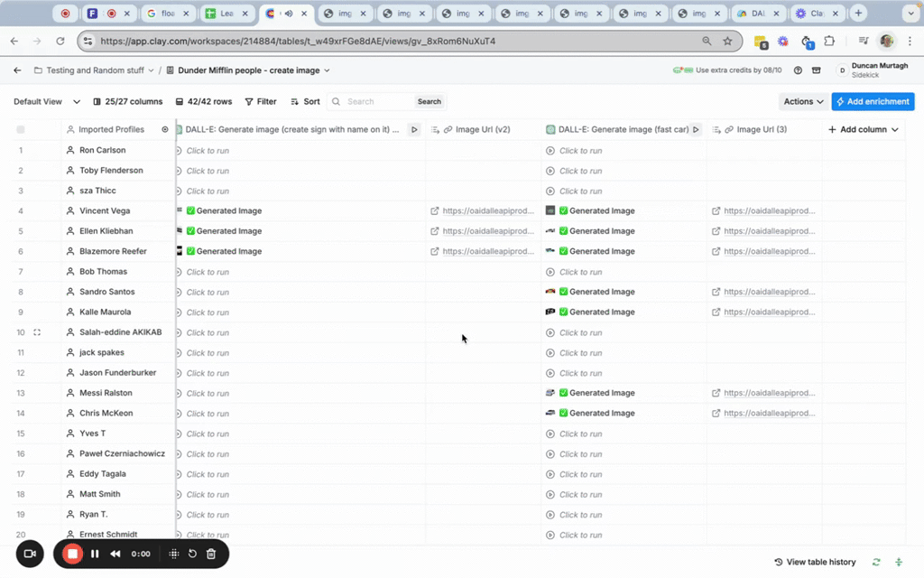Click the green refresh icon beside View table history
Viewport: 924px width, 578px height.
tap(876, 562)
